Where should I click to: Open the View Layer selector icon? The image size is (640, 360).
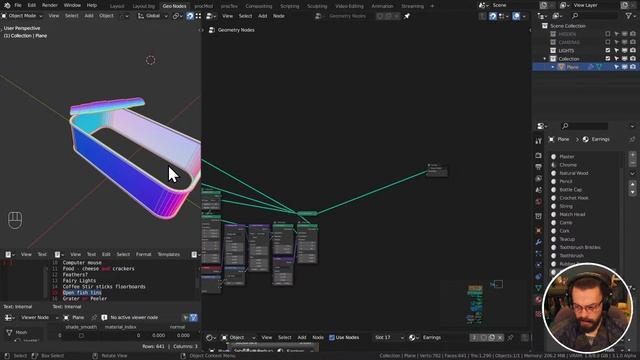[565, 5]
